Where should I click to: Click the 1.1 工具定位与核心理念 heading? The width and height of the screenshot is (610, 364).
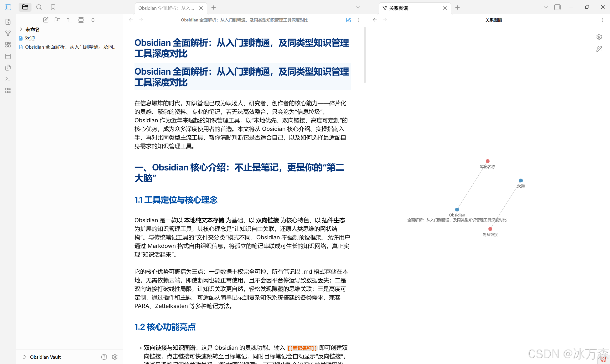(176, 200)
